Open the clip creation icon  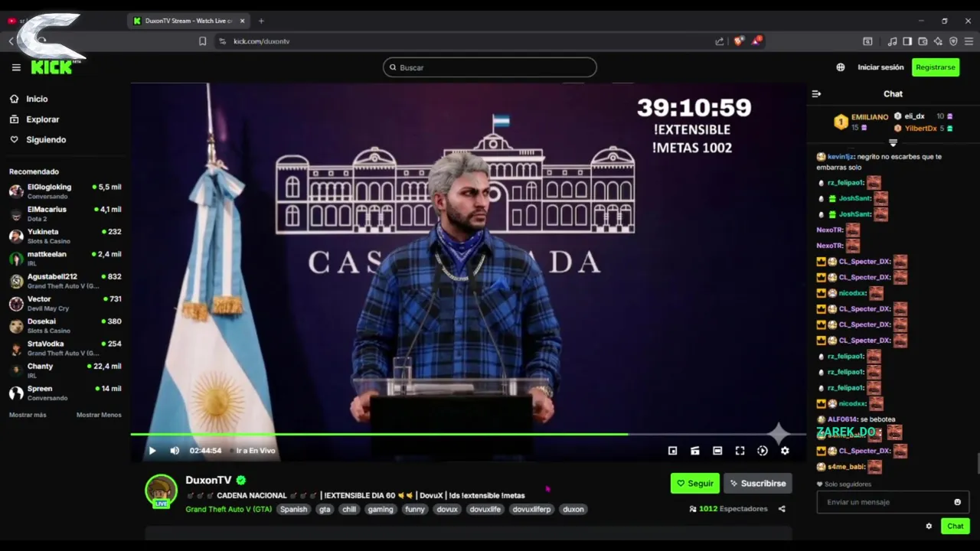[694, 451]
